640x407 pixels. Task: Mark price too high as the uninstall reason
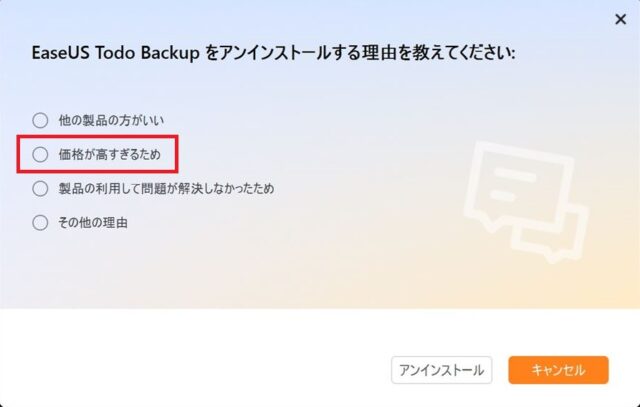pos(40,155)
